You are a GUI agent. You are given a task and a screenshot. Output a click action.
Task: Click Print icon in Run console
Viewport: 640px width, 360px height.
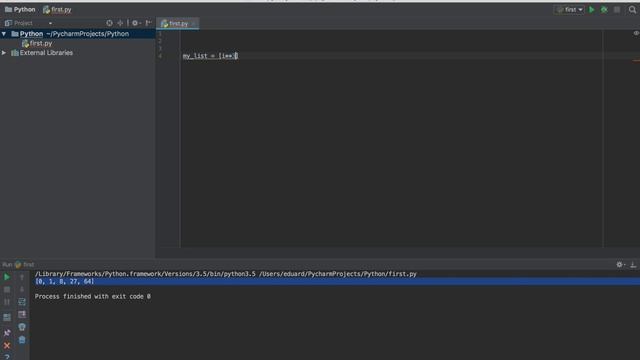point(22,327)
